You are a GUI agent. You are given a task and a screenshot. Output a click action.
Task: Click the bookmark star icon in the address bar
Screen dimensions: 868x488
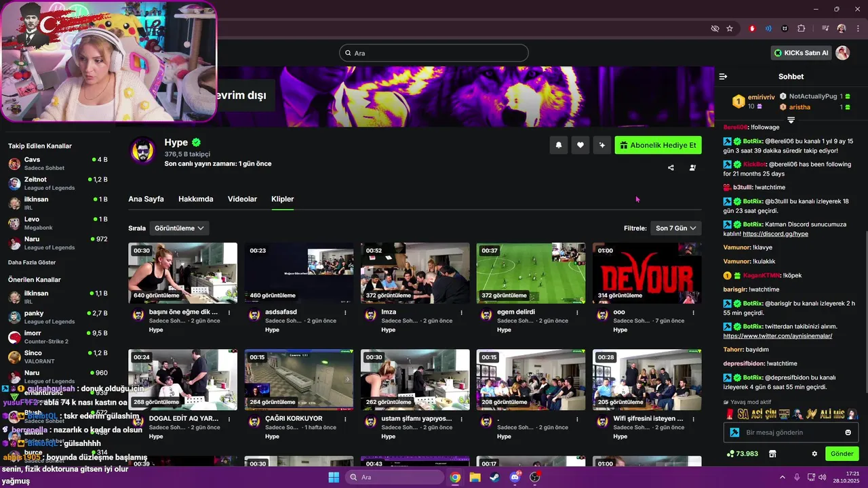pos(730,28)
